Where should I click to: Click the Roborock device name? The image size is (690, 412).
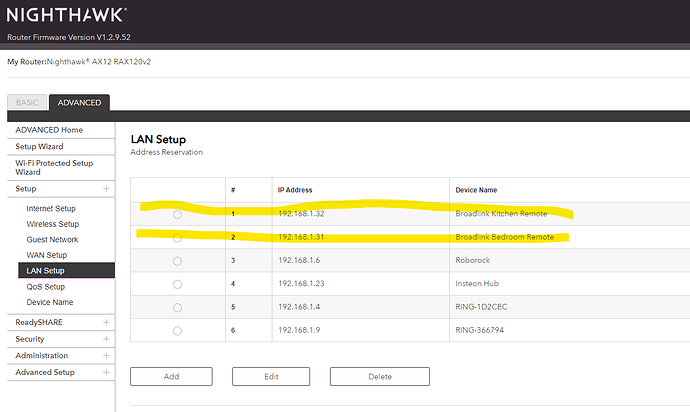473,260
